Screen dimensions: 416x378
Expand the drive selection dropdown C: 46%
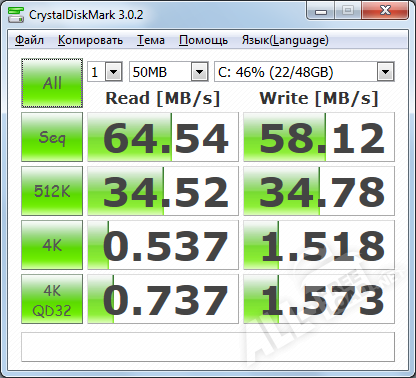(385, 72)
